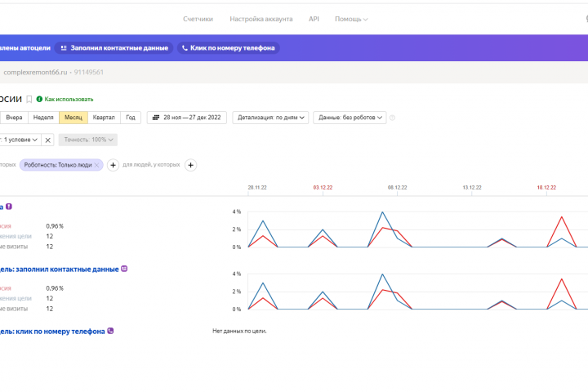
Task: Click the phone icon in banner chip
Action: tap(185, 48)
